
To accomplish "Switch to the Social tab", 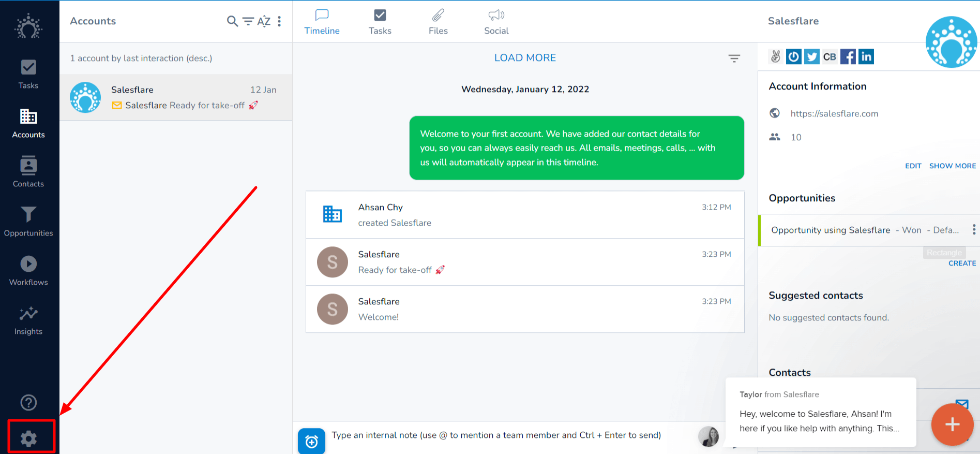I will point(496,22).
